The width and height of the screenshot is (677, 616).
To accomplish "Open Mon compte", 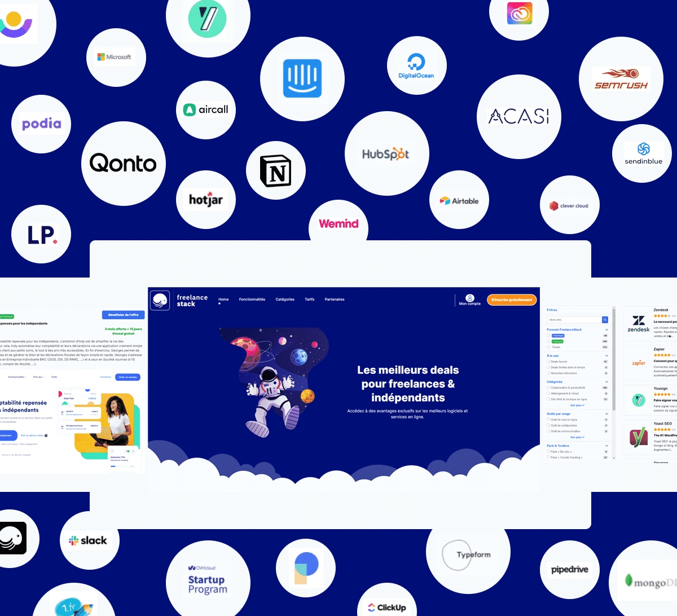I will [x=470, y=300].
